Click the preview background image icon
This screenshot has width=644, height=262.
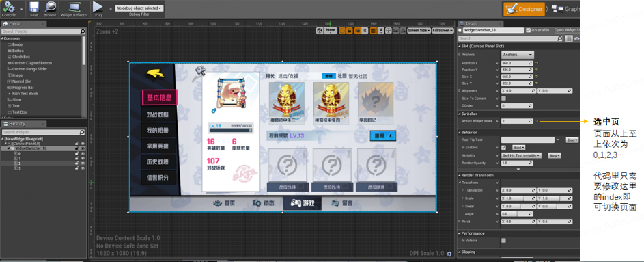point(396,30)
